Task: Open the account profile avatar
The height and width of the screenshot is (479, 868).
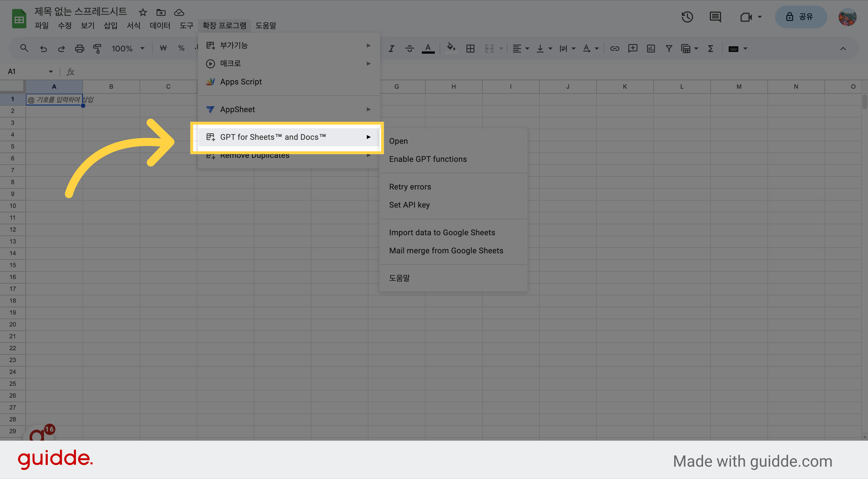Action: coord(847,17)
